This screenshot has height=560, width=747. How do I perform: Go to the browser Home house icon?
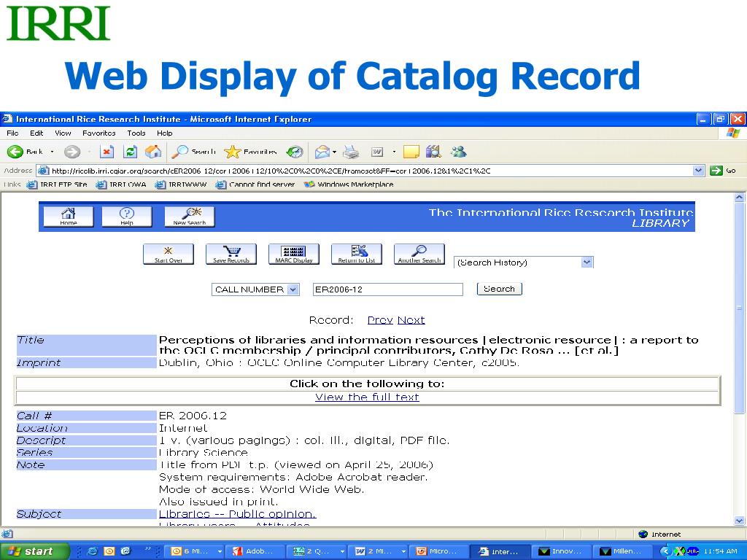coord(153,152)
